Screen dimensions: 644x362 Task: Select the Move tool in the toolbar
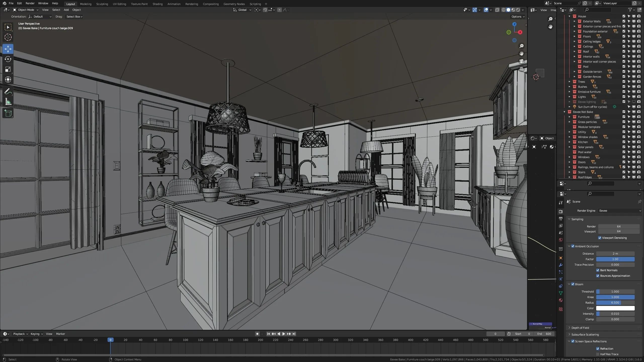[8, 49]
